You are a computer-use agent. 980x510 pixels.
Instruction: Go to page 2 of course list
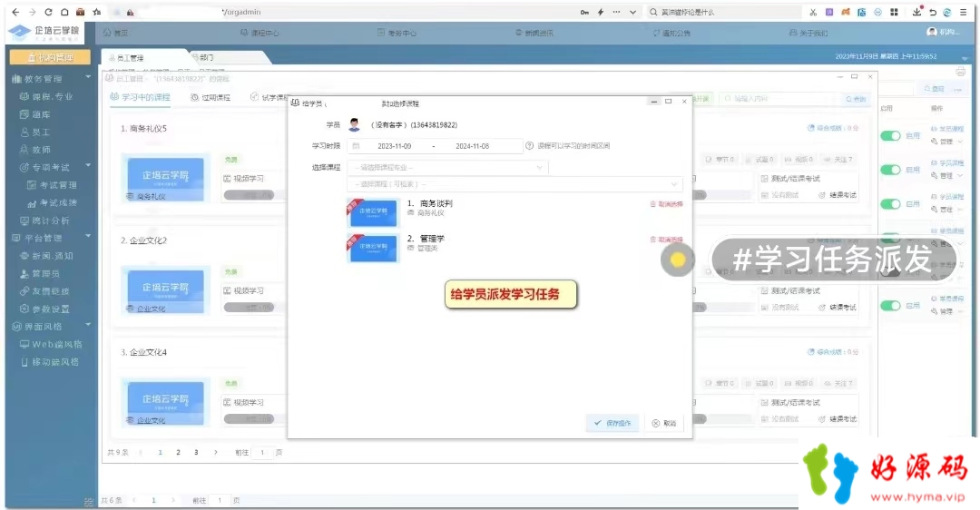pos(178,452)
